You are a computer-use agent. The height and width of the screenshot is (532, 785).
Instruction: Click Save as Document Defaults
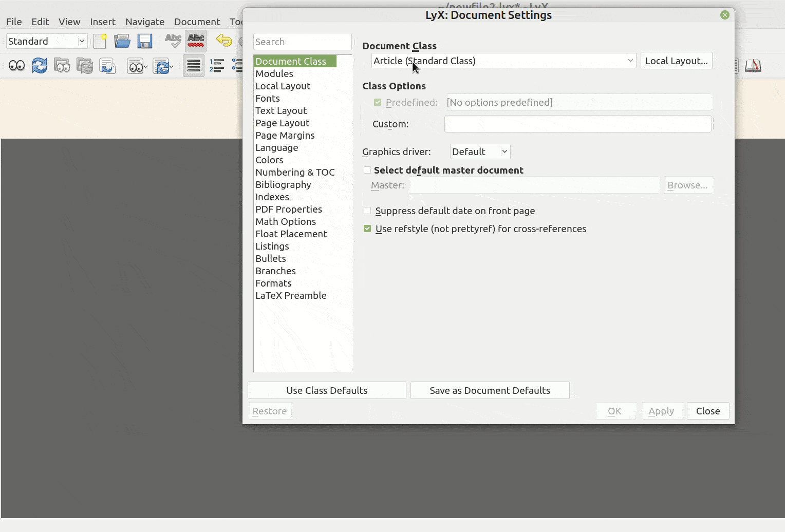pyautogui.click(x=489, y=390)
